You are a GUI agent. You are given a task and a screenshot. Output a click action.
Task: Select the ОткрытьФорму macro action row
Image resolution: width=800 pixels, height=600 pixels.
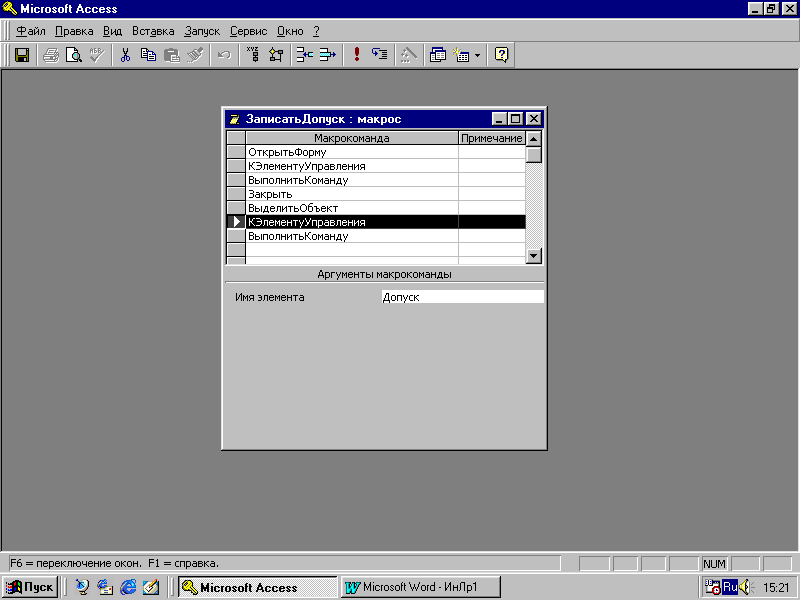click(x=352, y=152)
